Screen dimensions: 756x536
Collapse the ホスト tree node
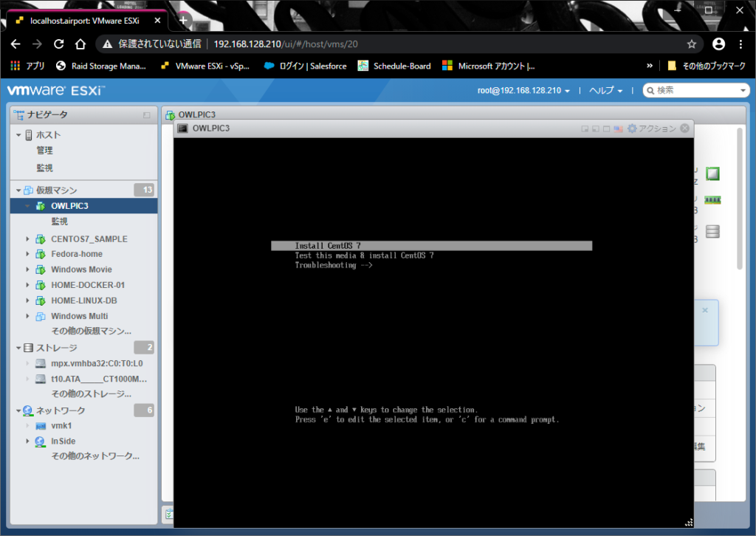point(18,135)
